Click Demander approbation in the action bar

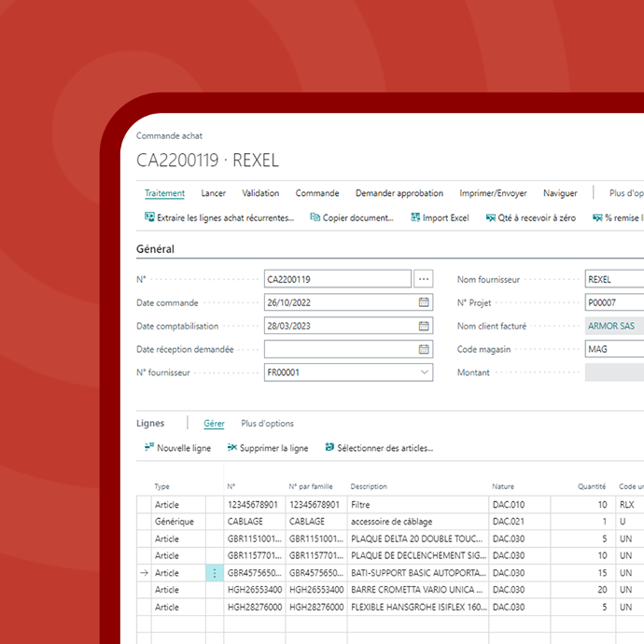pos(399,193)
